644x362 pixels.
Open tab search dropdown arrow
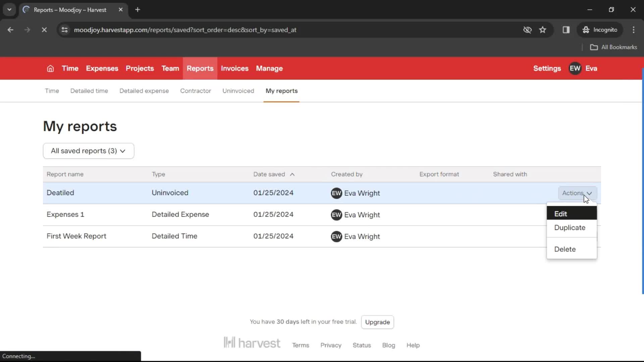pos(9,10)
